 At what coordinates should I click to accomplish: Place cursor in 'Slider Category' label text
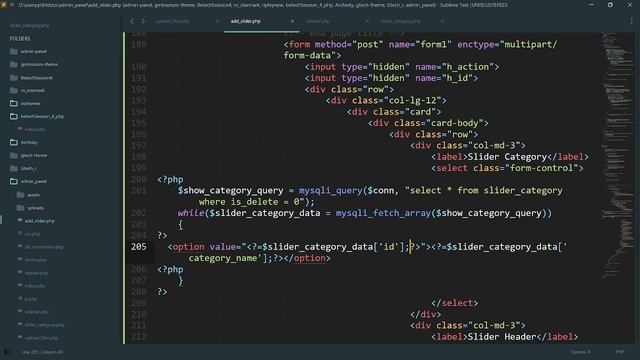[x=507, y=157]
